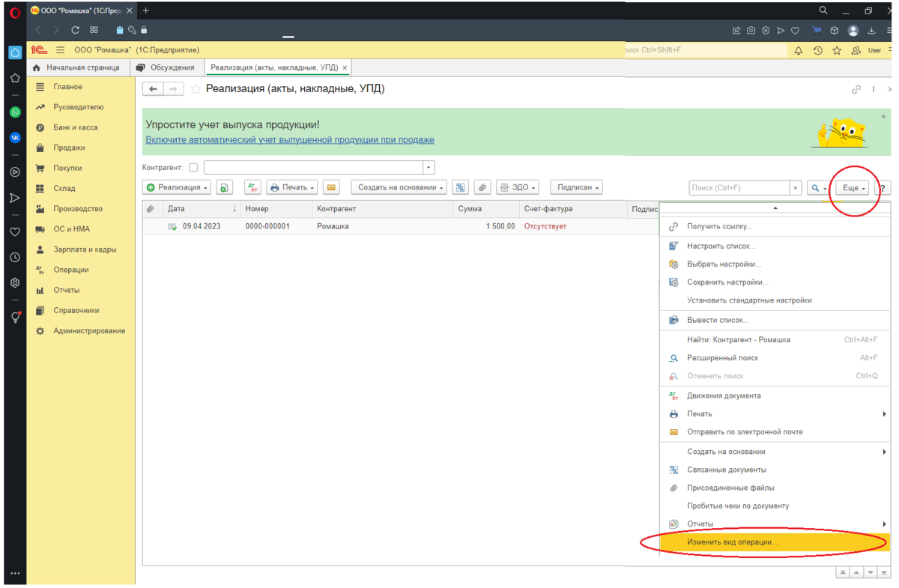
Task: Select the Ромашка document row 0000-000001
Action: (401, 226)
